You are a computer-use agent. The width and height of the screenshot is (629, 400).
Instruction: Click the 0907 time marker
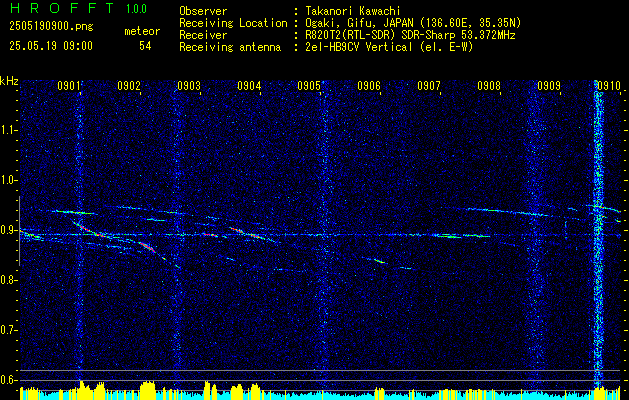click(429, 85)
